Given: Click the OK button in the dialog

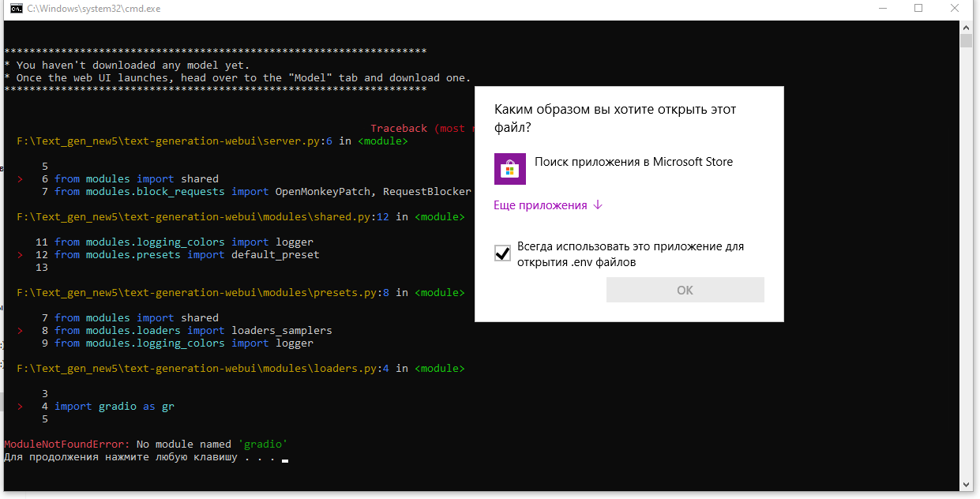Looking at the screenshot, I should (685, 290).
